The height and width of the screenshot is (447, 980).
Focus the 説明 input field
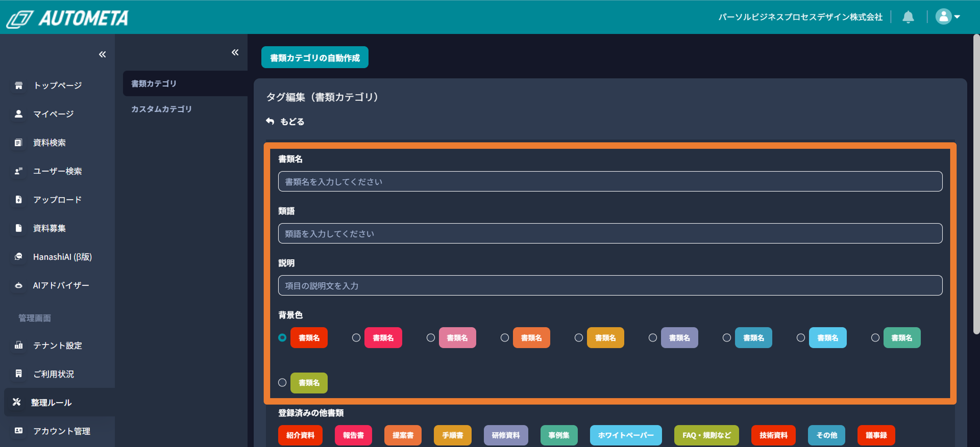tap(610, 286)
